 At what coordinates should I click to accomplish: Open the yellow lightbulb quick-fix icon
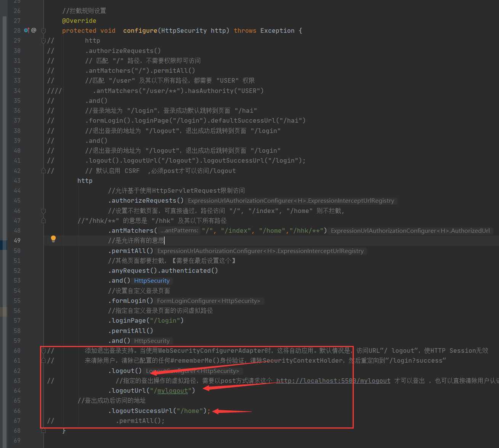[x=53, y=239]
